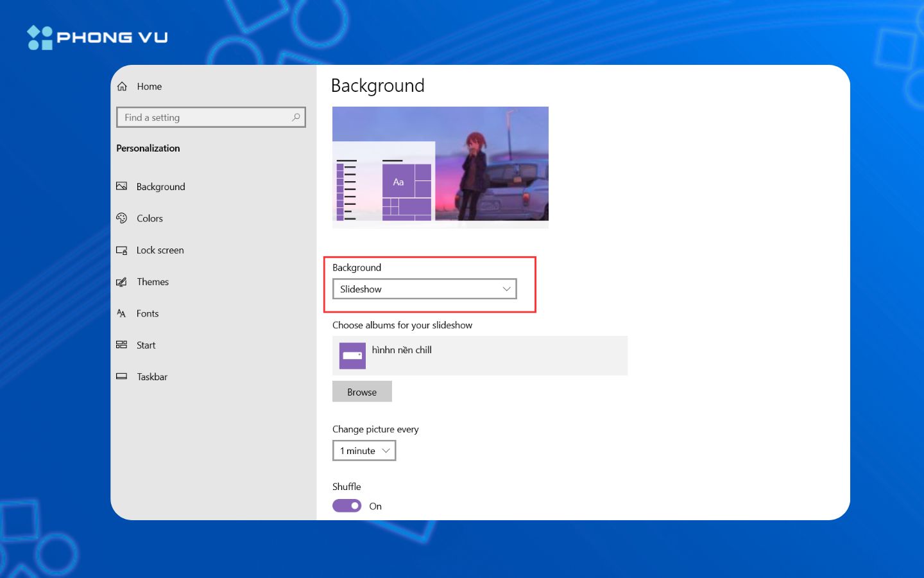Click the Background picture icon in sidebar
The width and height of the screenshot is (924, 578).
coord(121,186)
